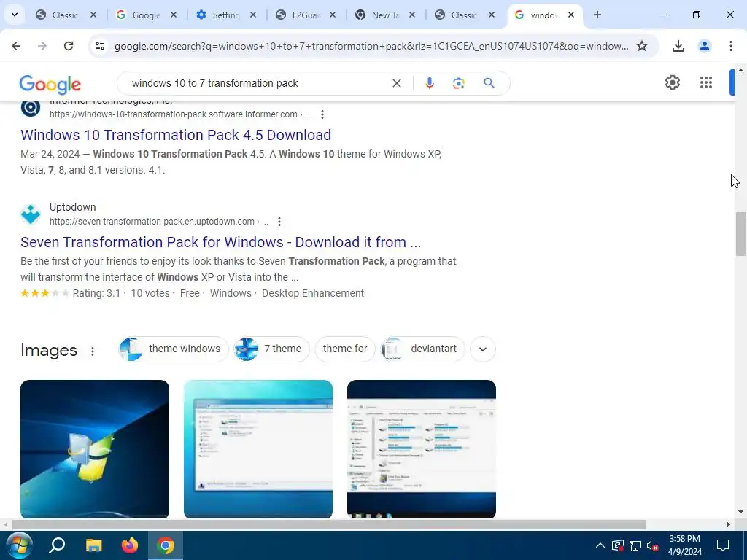Switch to first Classic tab
Image resolution: width=747 pixels, height=560 pixels.
(64, 15)
